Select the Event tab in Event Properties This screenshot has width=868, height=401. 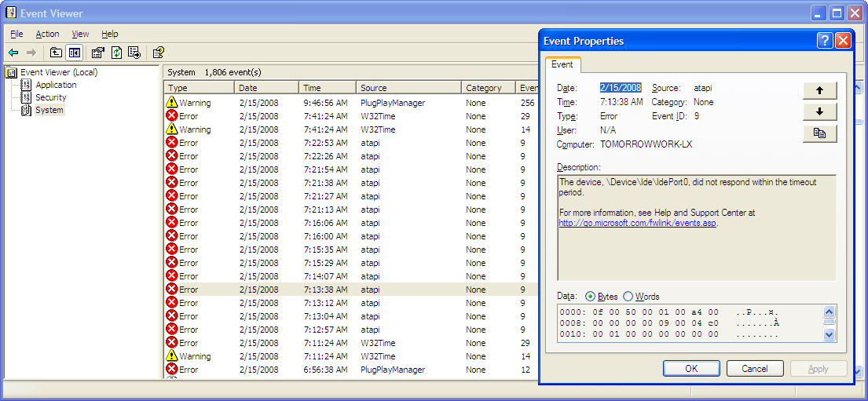(562, 64)
